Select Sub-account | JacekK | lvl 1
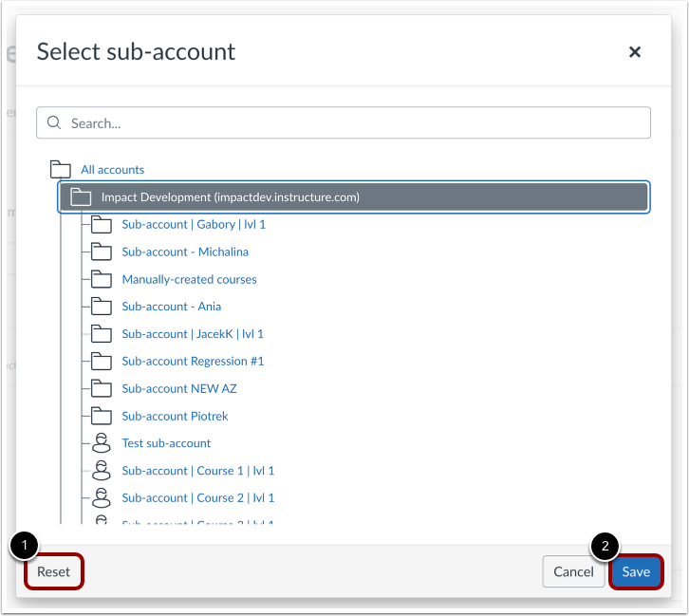The width and height of the screenshot is (689, 616). click(x=193, y=334)
